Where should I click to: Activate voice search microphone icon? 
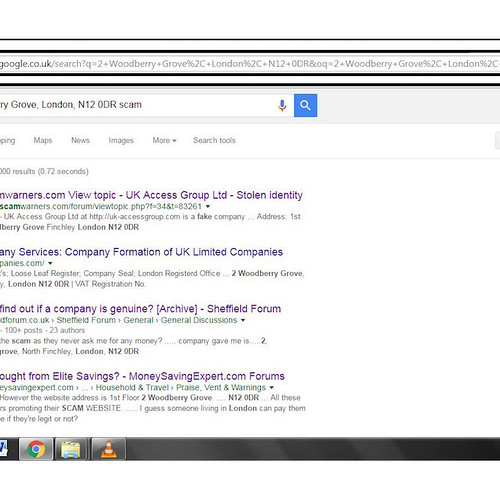282,105
